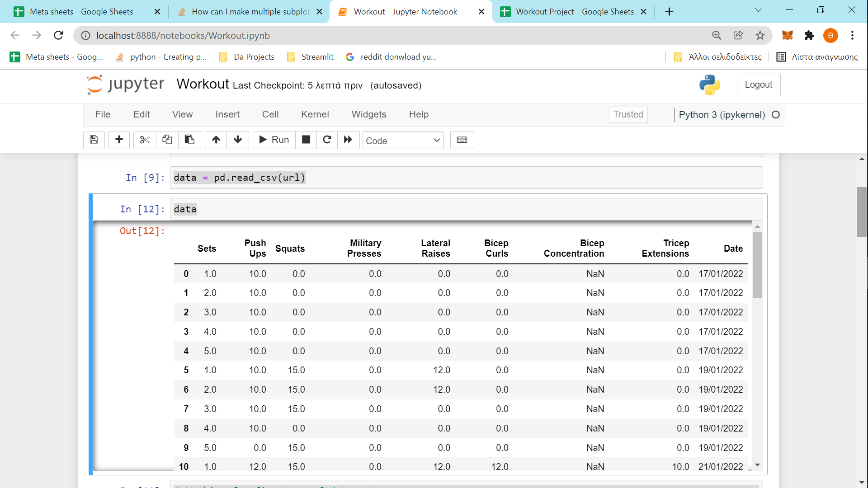Open the Cell menu

click(270, 114)
